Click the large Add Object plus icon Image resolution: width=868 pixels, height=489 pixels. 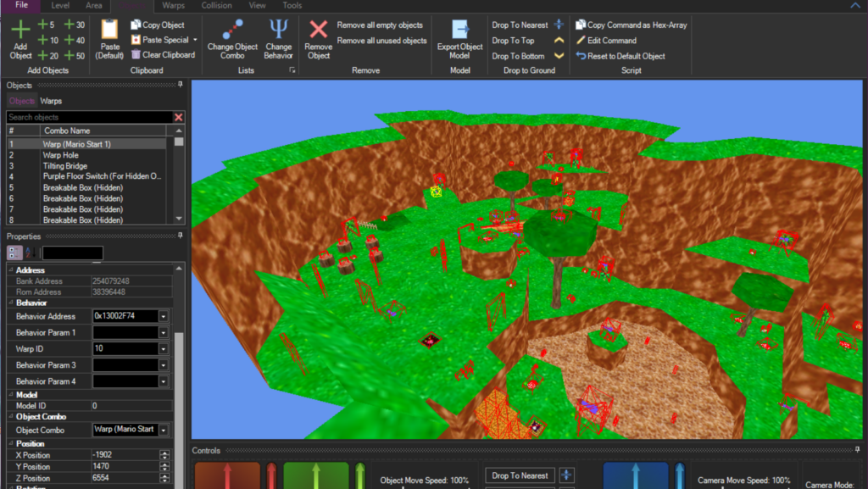pos(20,30)
